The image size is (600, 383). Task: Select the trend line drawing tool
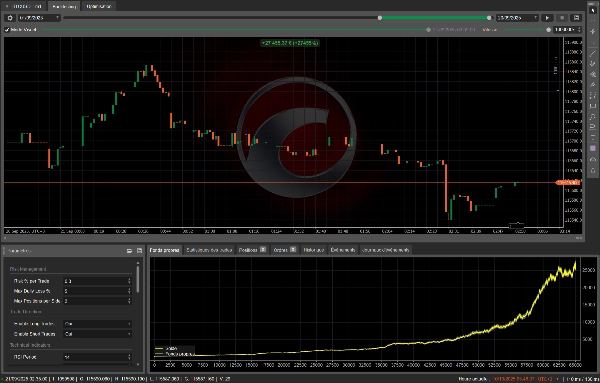point(593,53)
